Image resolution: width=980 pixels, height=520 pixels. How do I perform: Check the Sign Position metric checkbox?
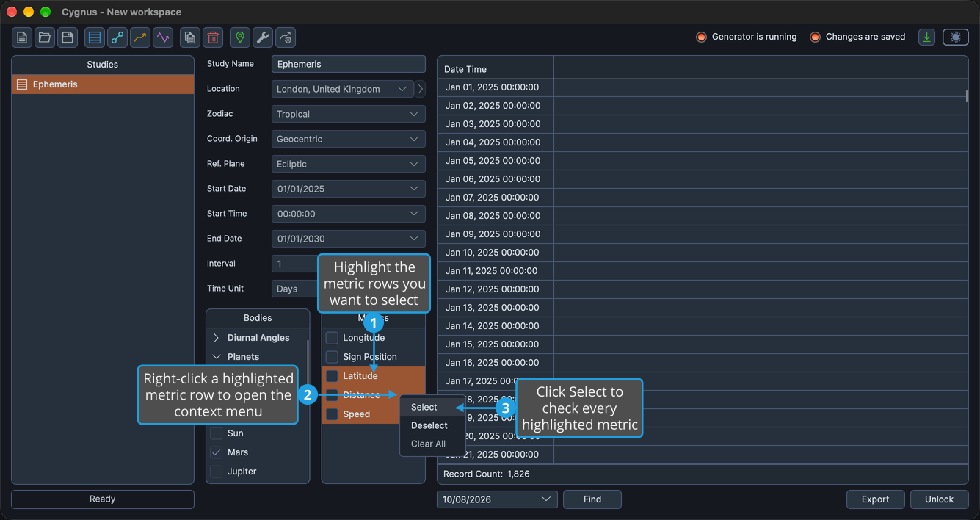[x=332, y=357]
